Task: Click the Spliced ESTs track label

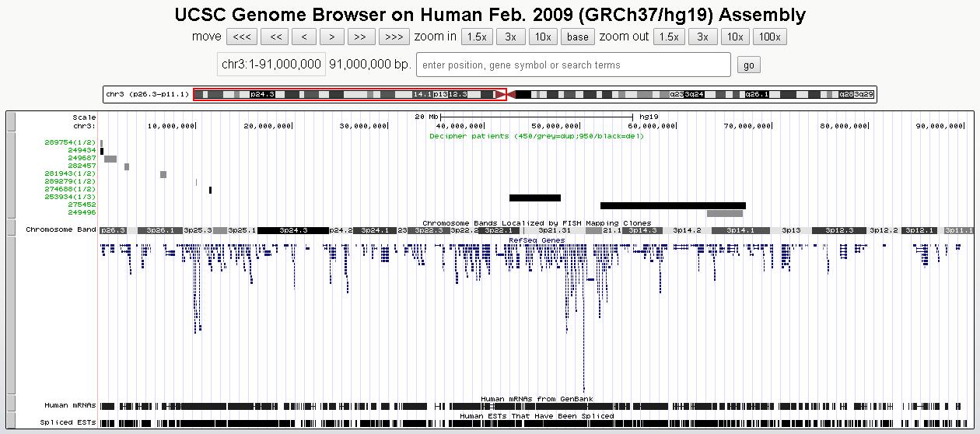Action: coord(70,422)
